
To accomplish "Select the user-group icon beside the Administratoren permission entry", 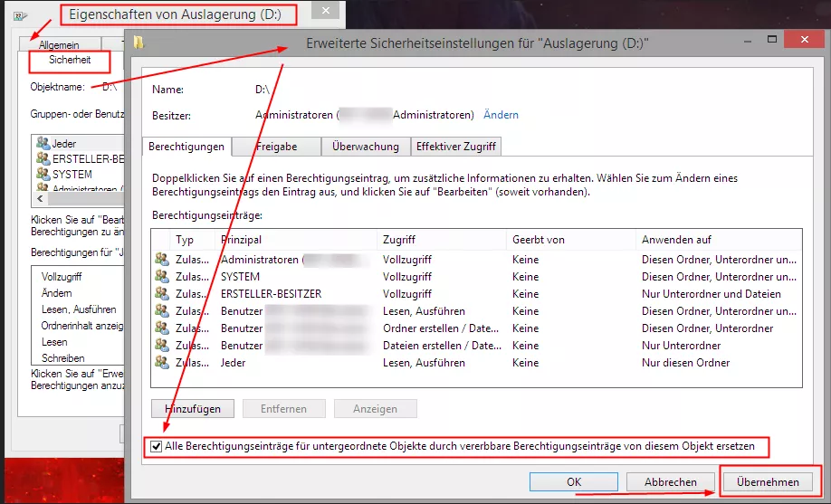I will [162, 259].
